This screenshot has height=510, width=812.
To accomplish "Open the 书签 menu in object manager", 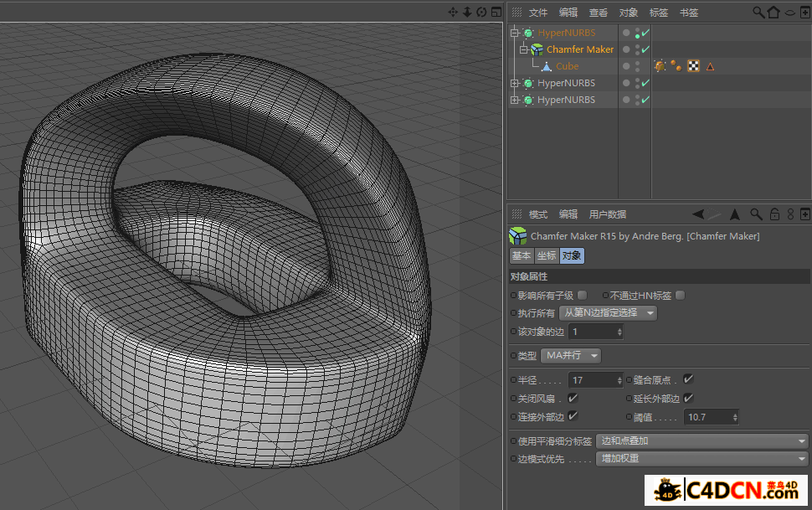I will (688, 13).
